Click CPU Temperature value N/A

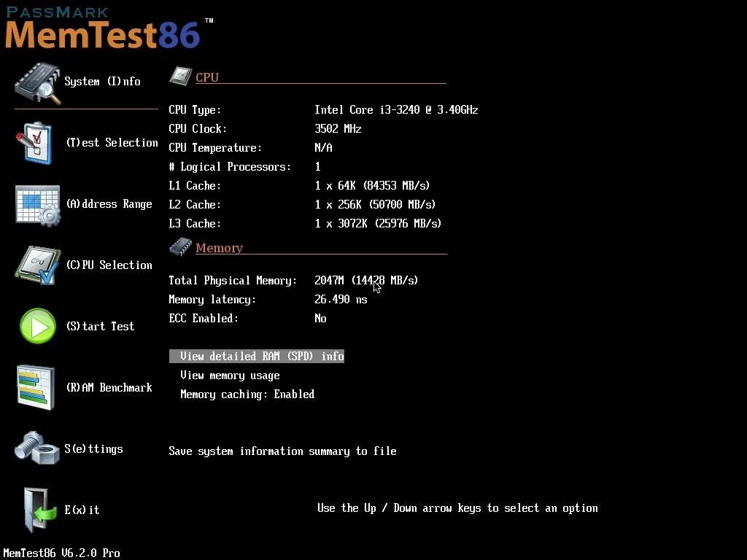(x=323, y=147)
